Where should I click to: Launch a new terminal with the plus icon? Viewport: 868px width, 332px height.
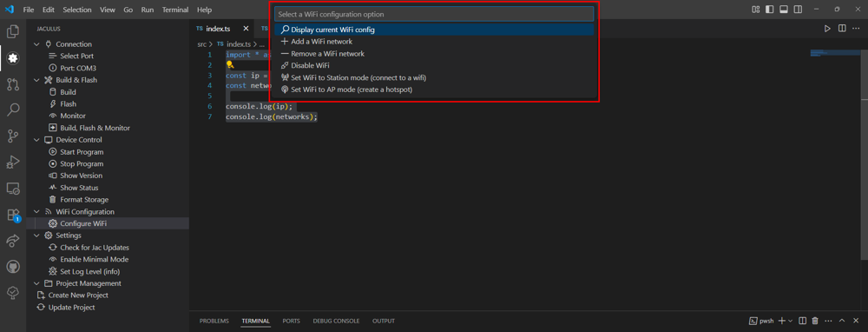pyautogui.click(x=782, y=321)
